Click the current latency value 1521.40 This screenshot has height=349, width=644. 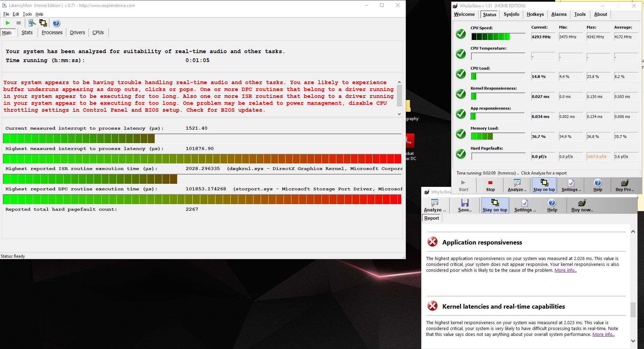196,128
